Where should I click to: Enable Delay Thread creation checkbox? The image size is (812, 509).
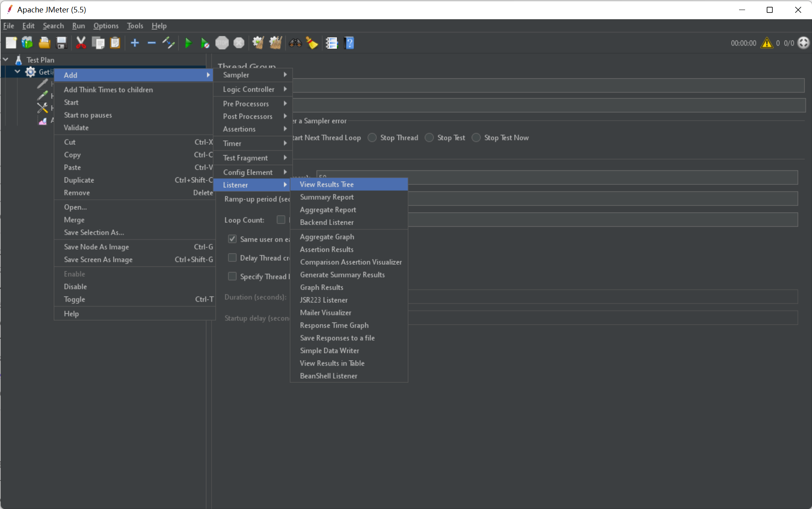(x=232, y=258)
